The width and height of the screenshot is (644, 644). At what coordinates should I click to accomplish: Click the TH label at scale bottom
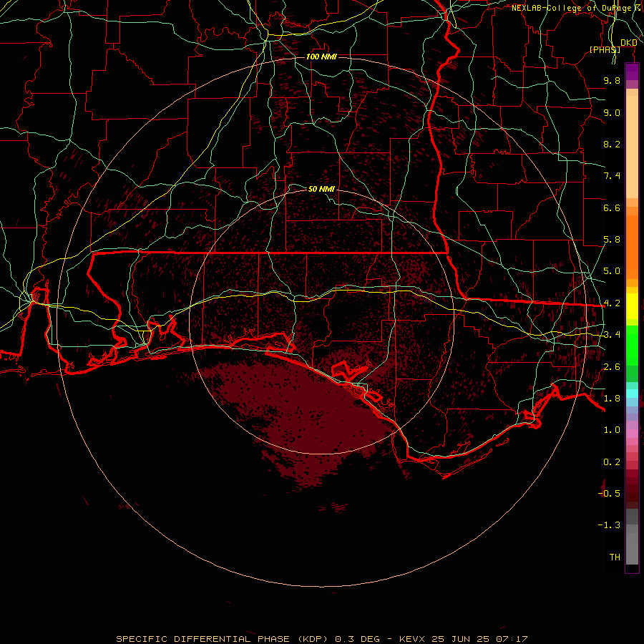[615, 557]
